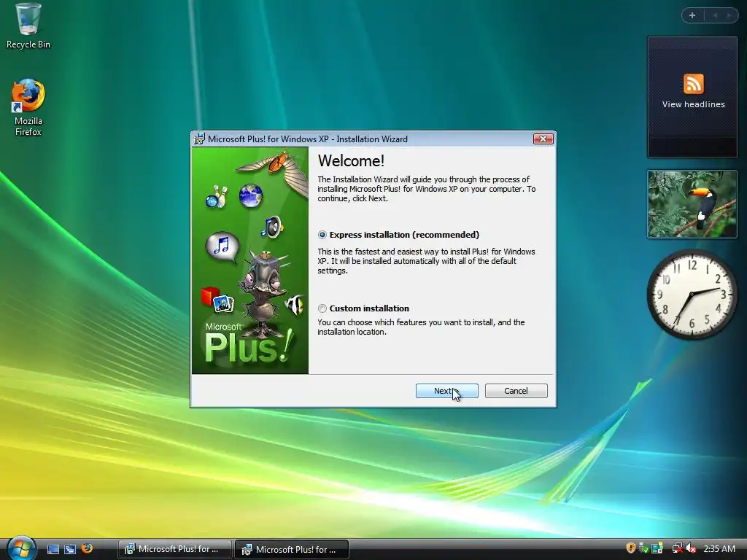The height and width of the screenshot is (560, 747).
Task: Click Show Desktop quick launch icon
Action: coord(53,549)
